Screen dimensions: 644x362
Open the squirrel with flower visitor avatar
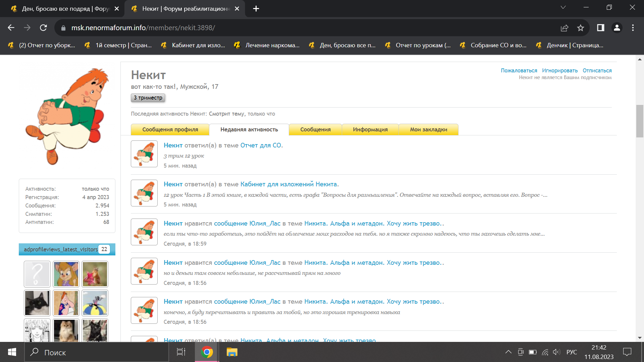click(95, 274)
